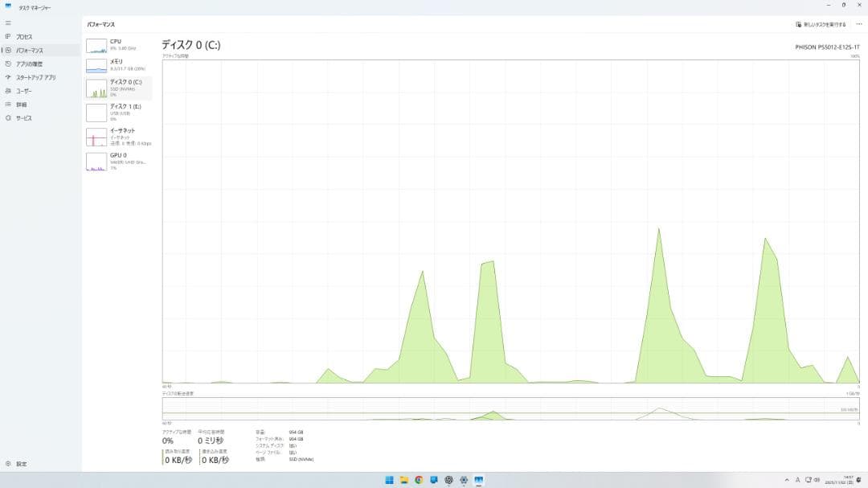The height and width of the screenshot is (488, 868).
Task: Click the Windows Start button on taskbar
Action: [x=389, y=480]
